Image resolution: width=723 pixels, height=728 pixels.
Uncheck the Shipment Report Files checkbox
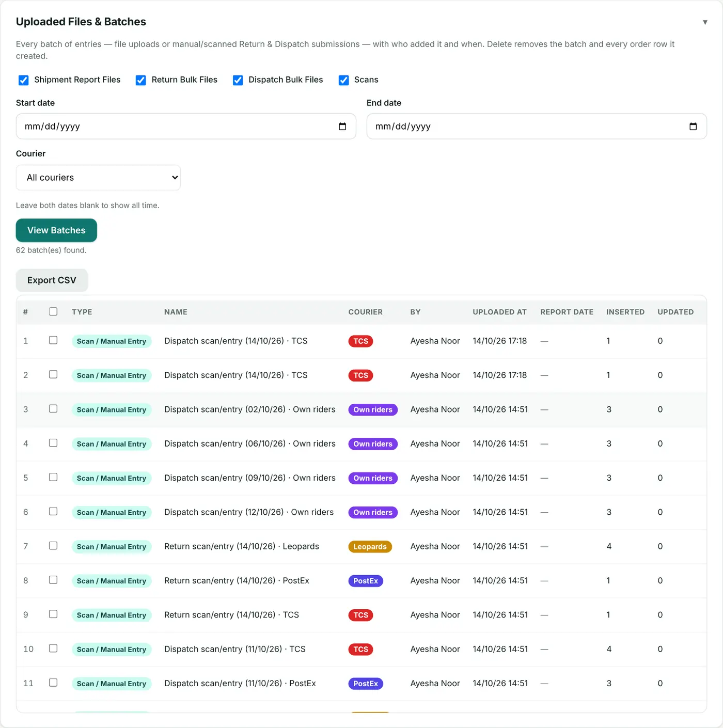23,80
